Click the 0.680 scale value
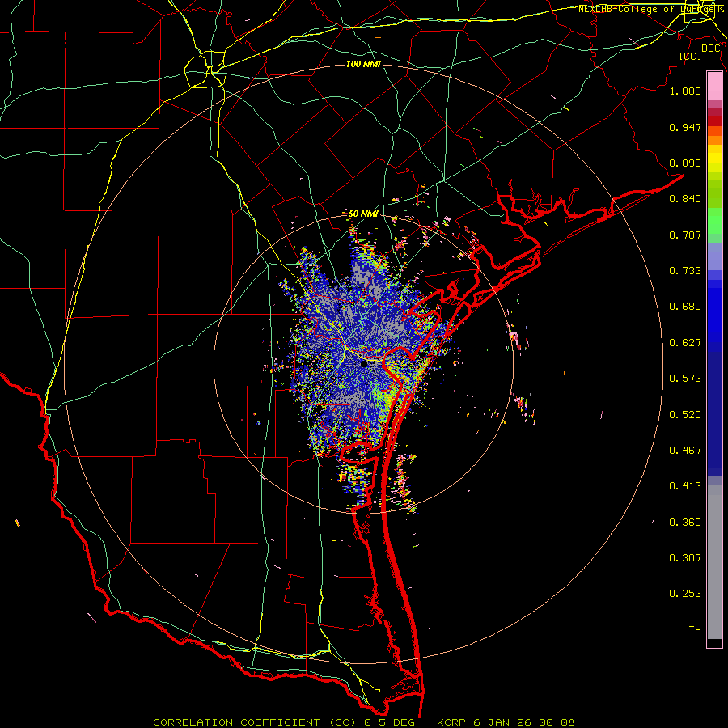The height and width of the screenshot is (728, 728). 685,307
